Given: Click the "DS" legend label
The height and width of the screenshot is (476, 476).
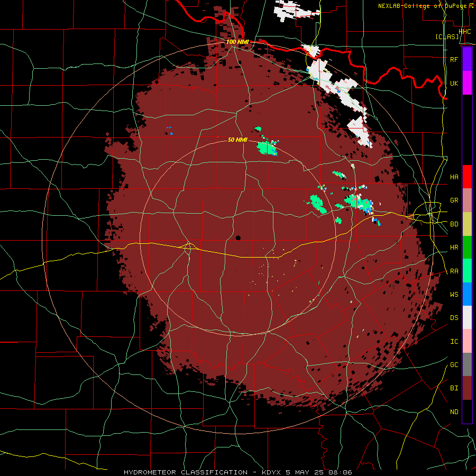Looking at the screenshot, I should click(x=454, y=318).
